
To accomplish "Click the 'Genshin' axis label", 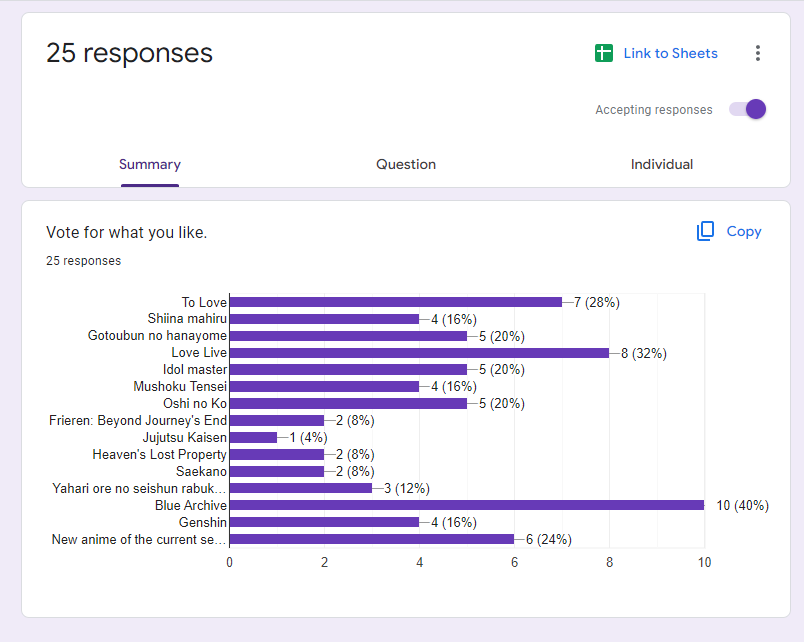I will (x=203, y=522).
